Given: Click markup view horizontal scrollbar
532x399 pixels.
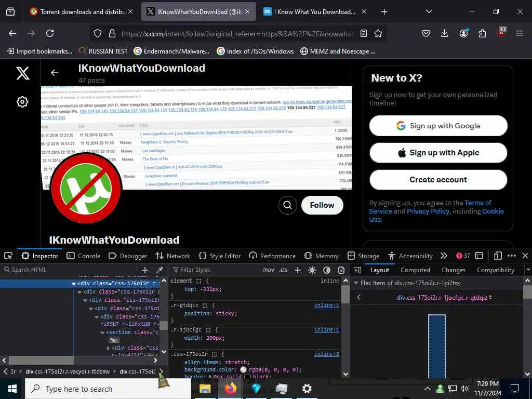Looking at the screenshot, I should 42,360.
